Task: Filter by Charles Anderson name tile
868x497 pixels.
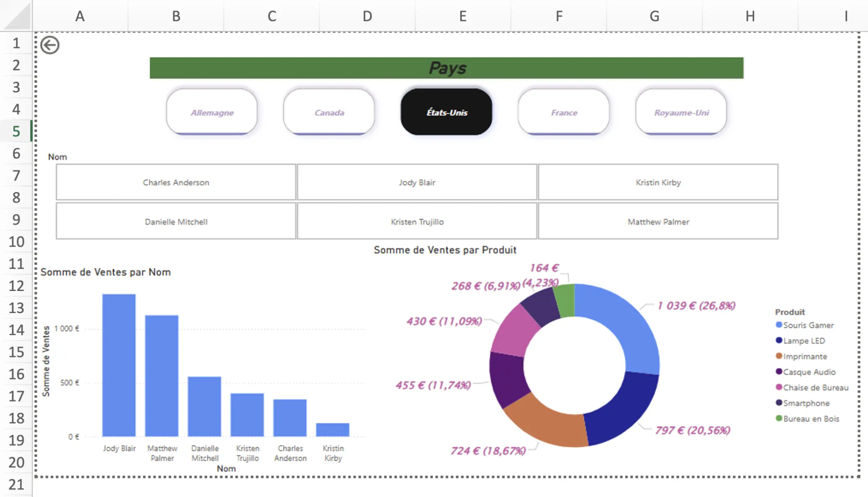Action: click(176, 182)
